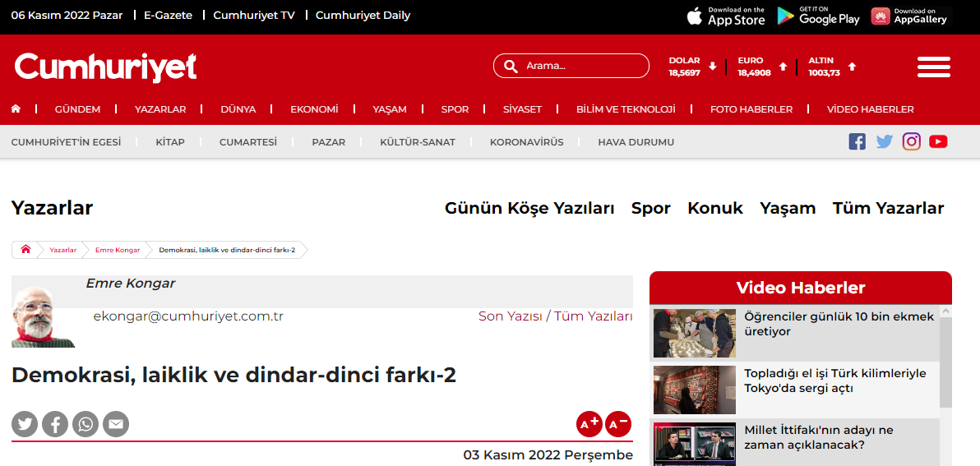Click the Emre Kongar breadcrumb link

[x=117, y=250]
